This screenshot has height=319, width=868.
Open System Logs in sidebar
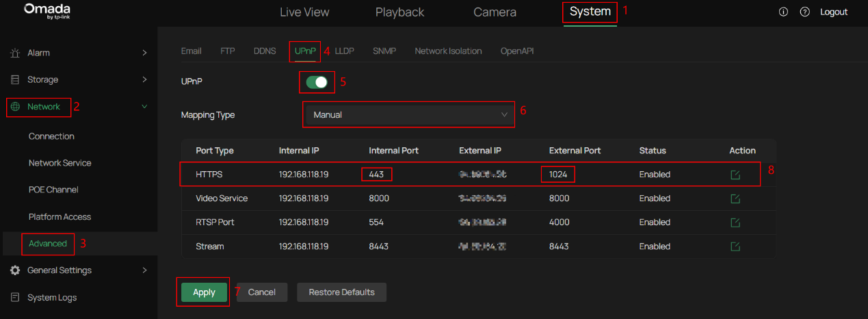[79, 298]
